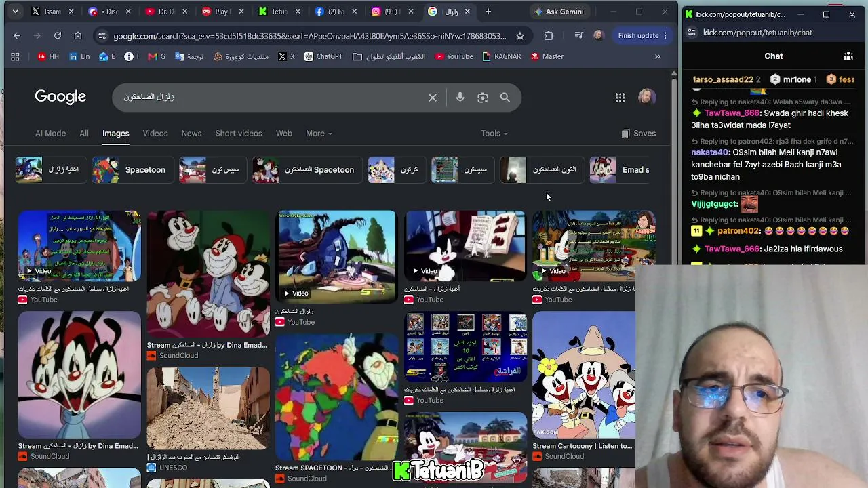Open the Google apps grid
868x488 pixels.
(x=620, y=98)
